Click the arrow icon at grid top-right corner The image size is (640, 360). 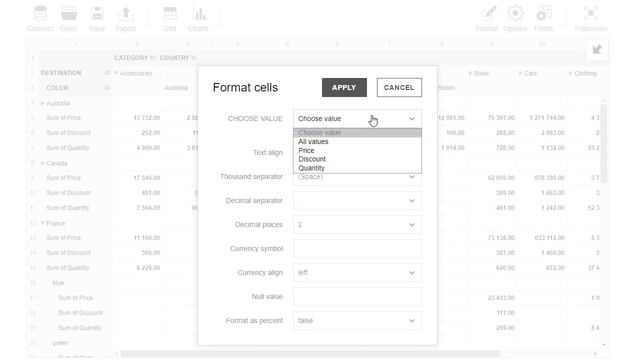point(597,50)
